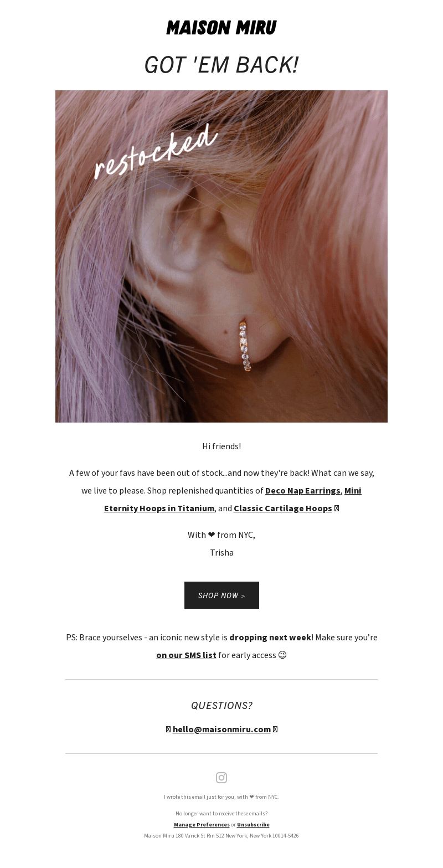Open the Deco Nap Earrings link

coord(303,491)
